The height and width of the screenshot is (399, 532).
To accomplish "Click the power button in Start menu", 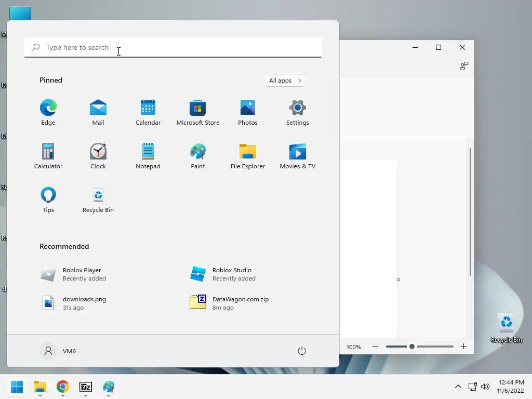I will pos(302,351).
